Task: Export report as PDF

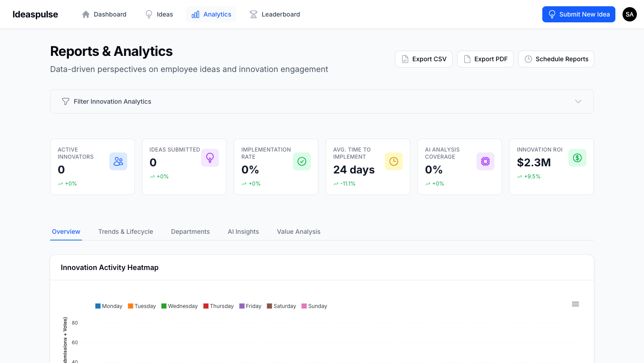Action: (485, 59)
